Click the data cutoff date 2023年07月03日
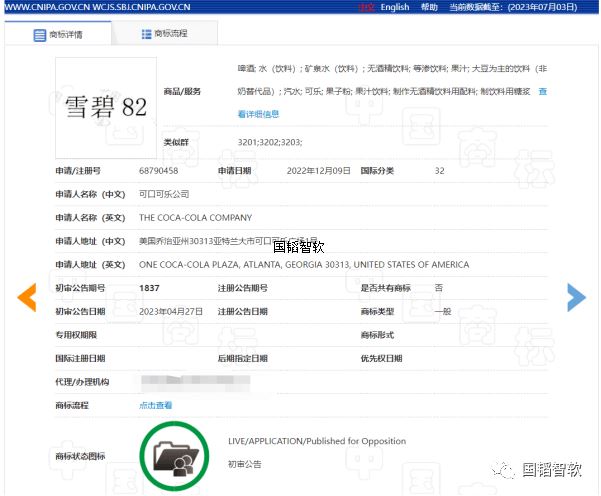Image resolution: width=601 pixels, height=496 pixels. [x=542, y=7]
